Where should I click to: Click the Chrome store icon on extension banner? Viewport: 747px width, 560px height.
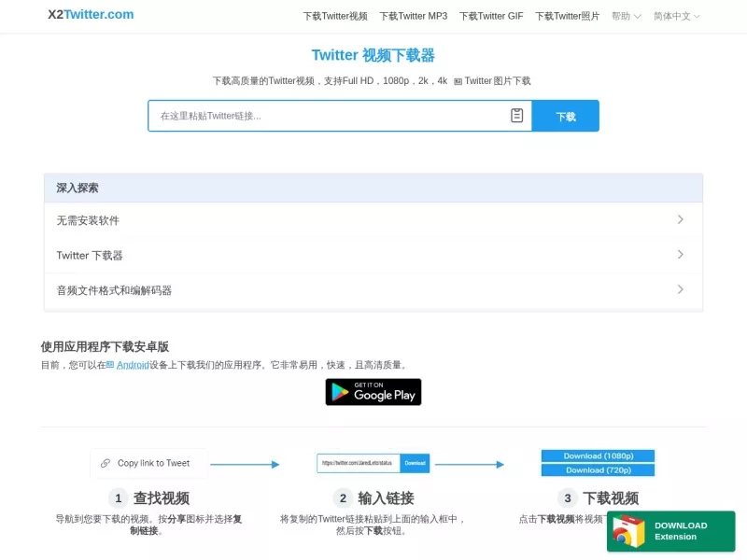tap(627, 531)
